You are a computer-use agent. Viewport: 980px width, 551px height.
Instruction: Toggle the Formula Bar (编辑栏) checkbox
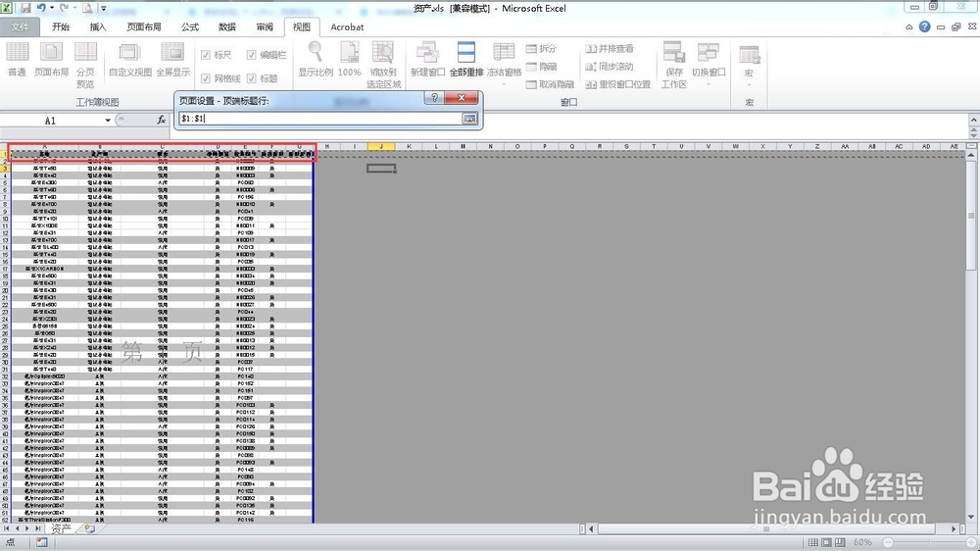point(267,55)
